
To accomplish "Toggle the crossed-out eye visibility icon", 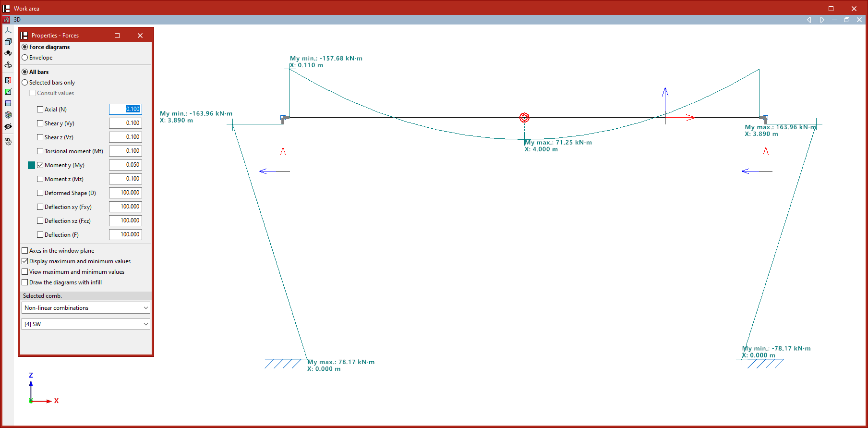I will click(x=8, y=126).
